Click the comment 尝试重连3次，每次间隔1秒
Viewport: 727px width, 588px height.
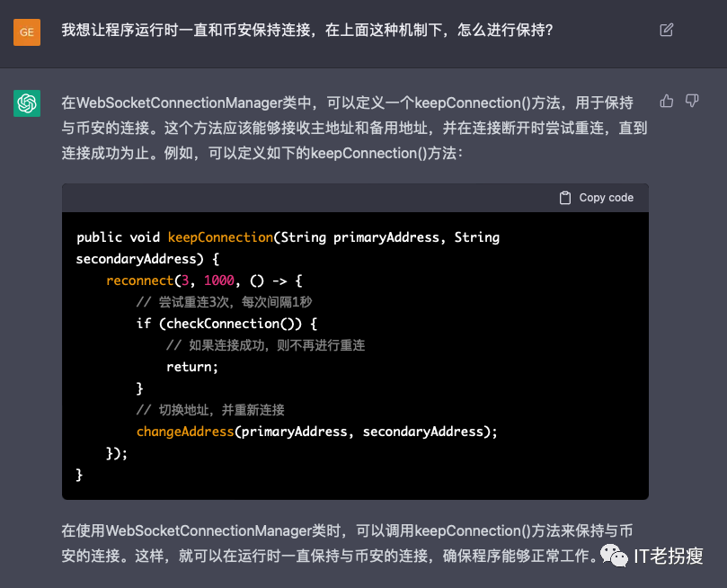point(224,302)
